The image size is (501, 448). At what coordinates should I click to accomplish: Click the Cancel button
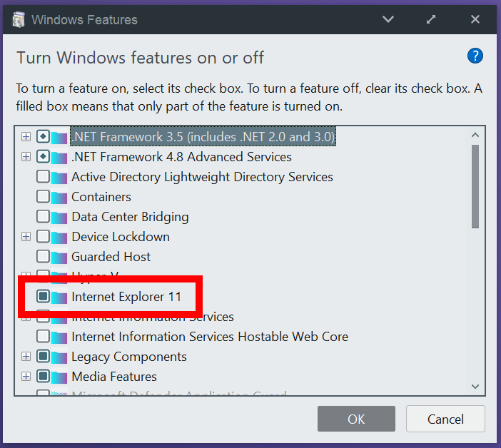point(445,419)
